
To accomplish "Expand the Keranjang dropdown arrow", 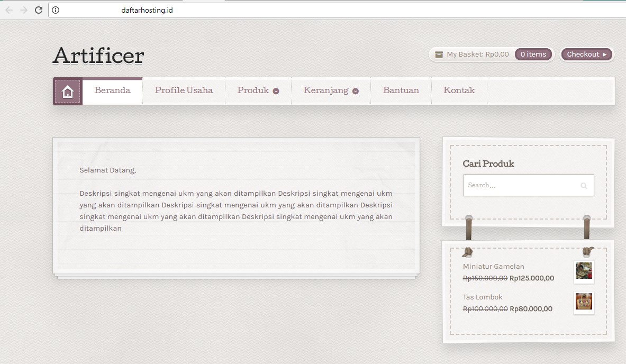I will (x=356, y=91).
